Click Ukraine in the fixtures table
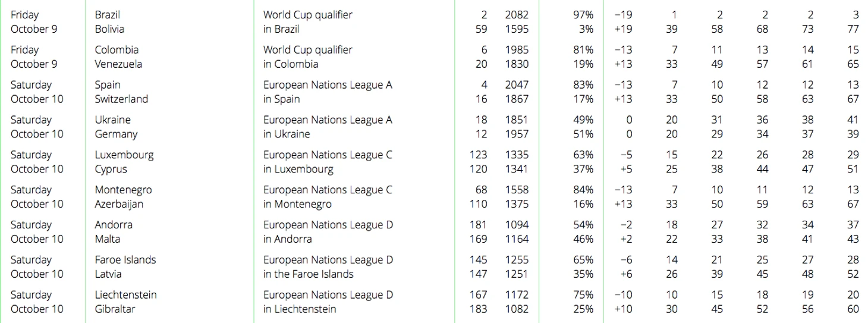 (x=112, y=120)
